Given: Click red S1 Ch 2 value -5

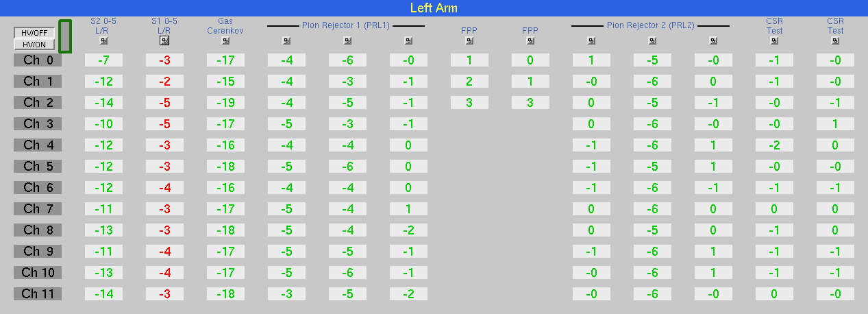Looking at the screenshot, I should tap(164, 103).
